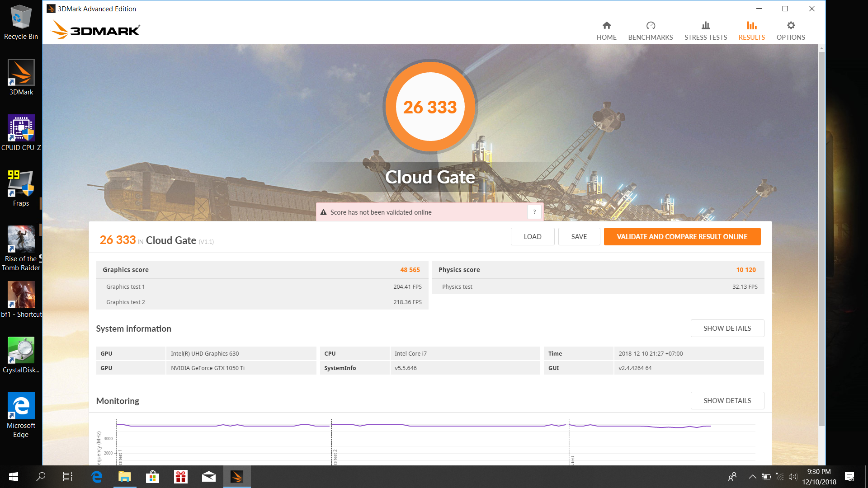Click the Graphics score value 48 565
The width and height of the screenshot is (868, 488).
pos(410,270)
